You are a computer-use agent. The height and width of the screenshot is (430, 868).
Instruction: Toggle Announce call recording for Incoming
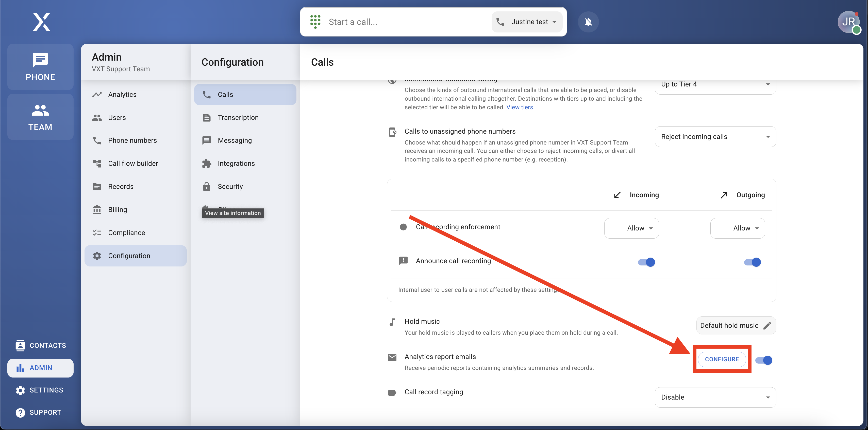click(646, 262)
